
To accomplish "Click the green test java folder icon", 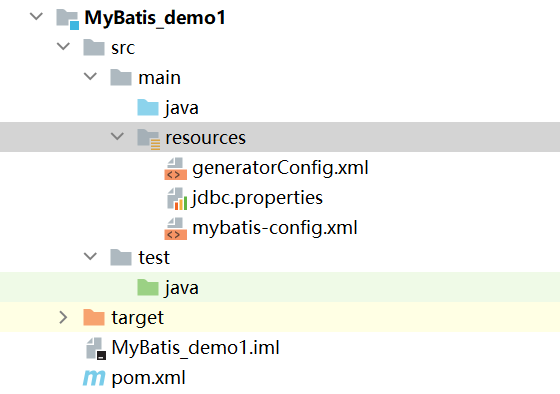I will (148, 288).
